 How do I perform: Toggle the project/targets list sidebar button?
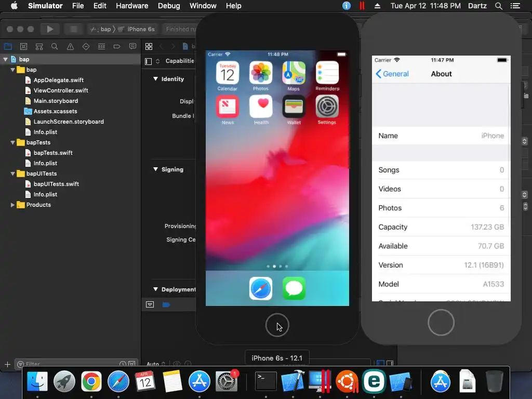pyautogui.click(x=148, y=61)
